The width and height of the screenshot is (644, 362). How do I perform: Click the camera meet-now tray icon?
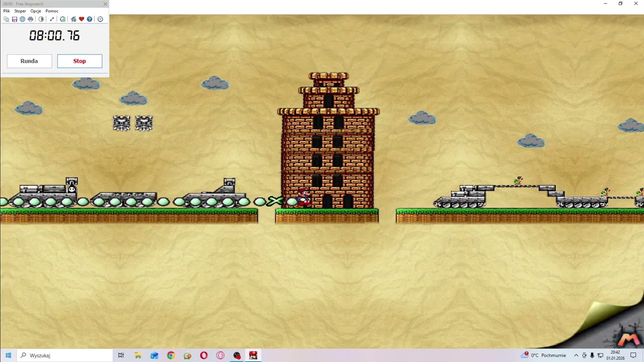coord(584,355)
